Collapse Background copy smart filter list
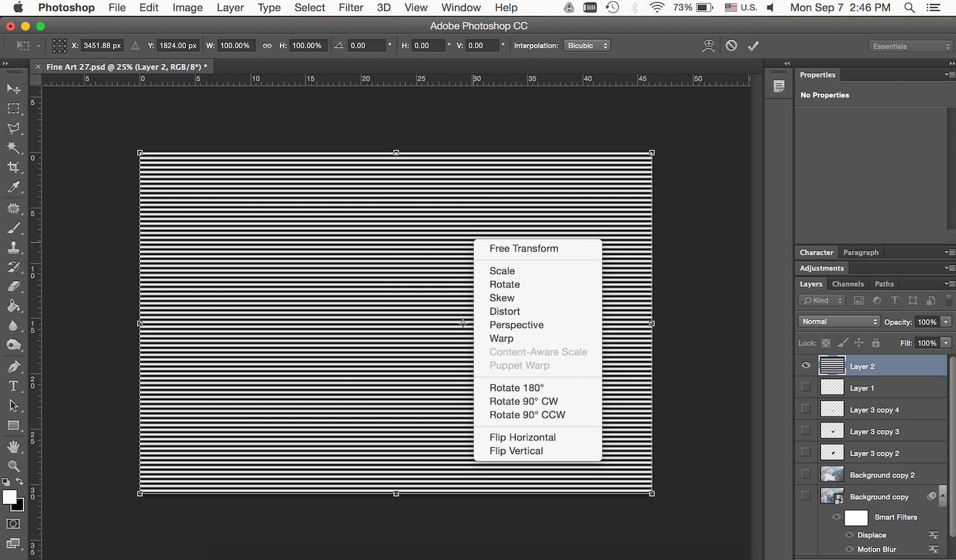 pyautogui.click(x=943, y=496)
